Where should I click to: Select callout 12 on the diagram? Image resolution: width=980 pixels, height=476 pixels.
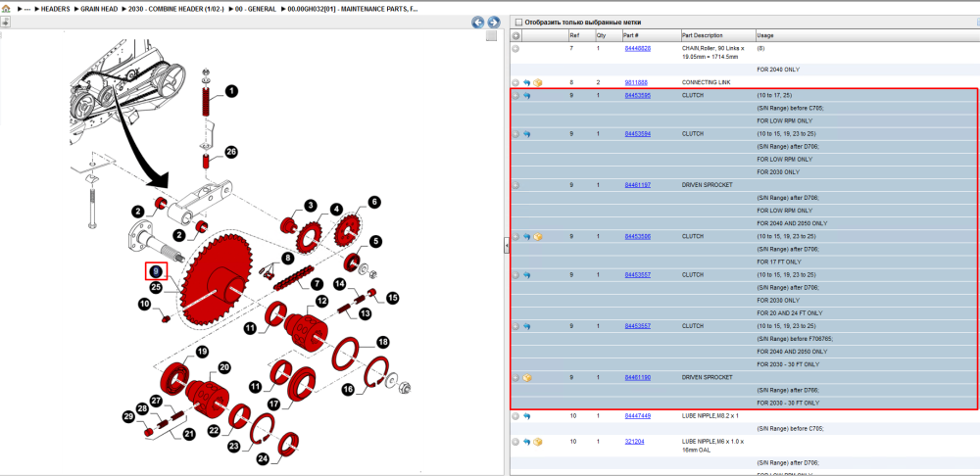tap(321, 301)
